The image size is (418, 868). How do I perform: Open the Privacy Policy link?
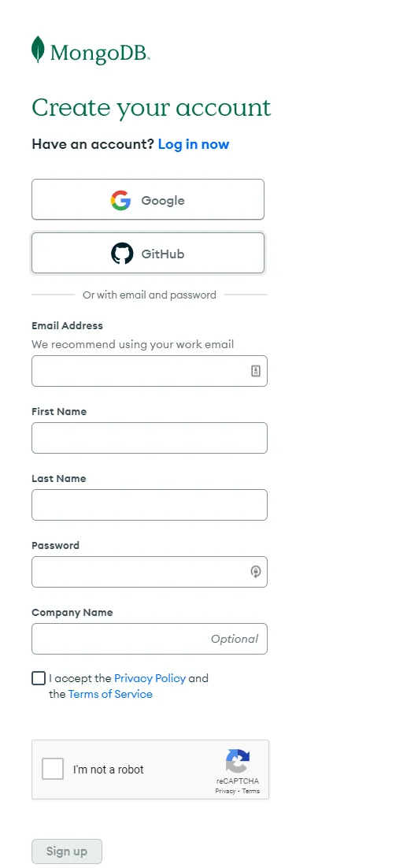point(150,678)
